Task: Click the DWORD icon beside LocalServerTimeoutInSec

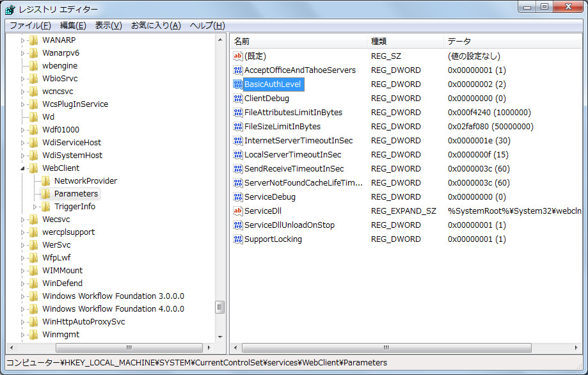Action: 238,154
